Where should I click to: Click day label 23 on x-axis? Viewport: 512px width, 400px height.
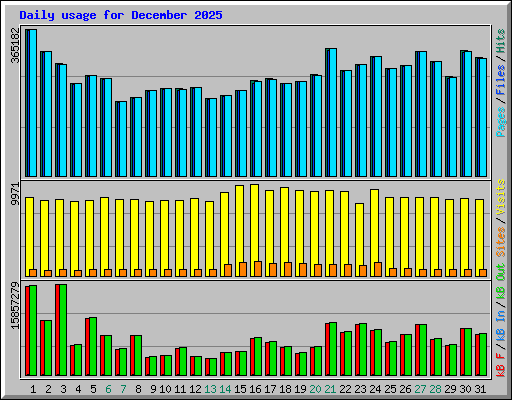tap(360, 389)
